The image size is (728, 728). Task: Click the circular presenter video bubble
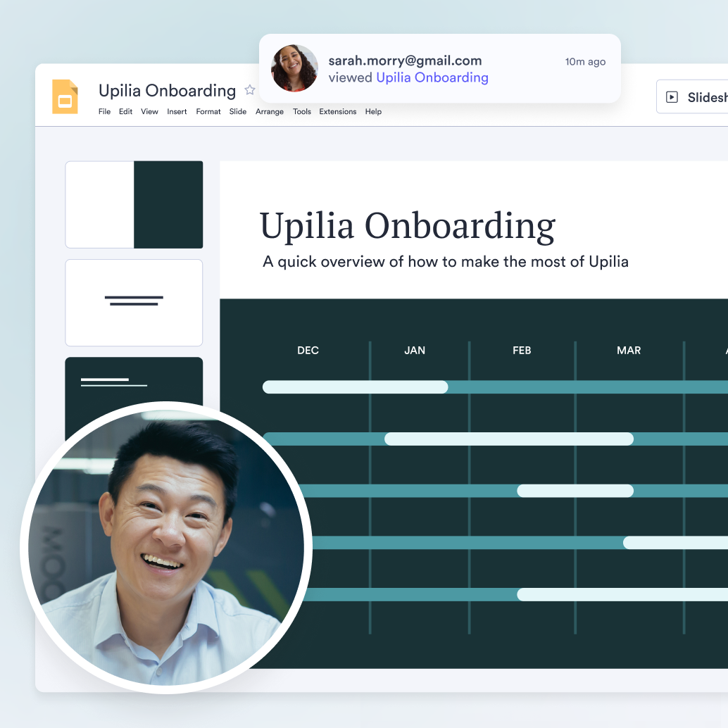point(166,548)
